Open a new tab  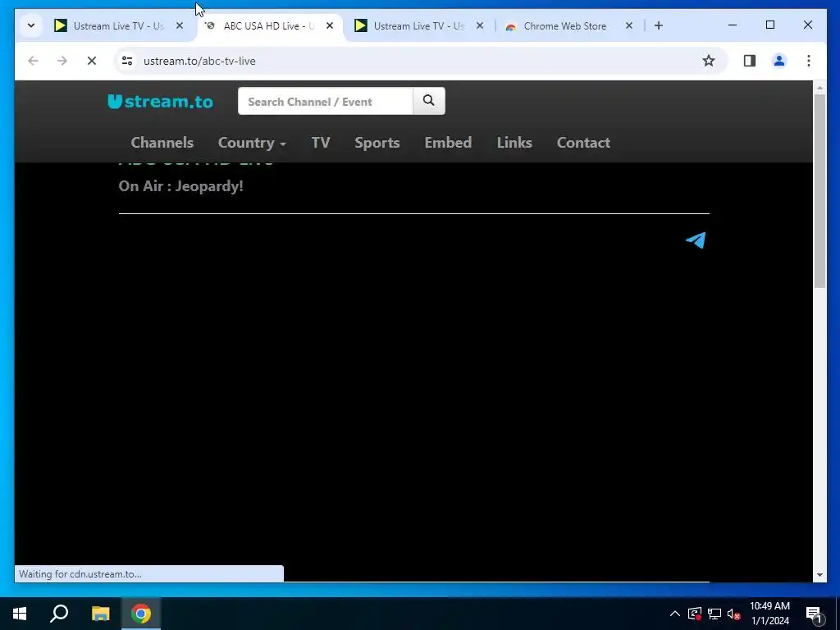pyautogui.click(x=659, y=25)
